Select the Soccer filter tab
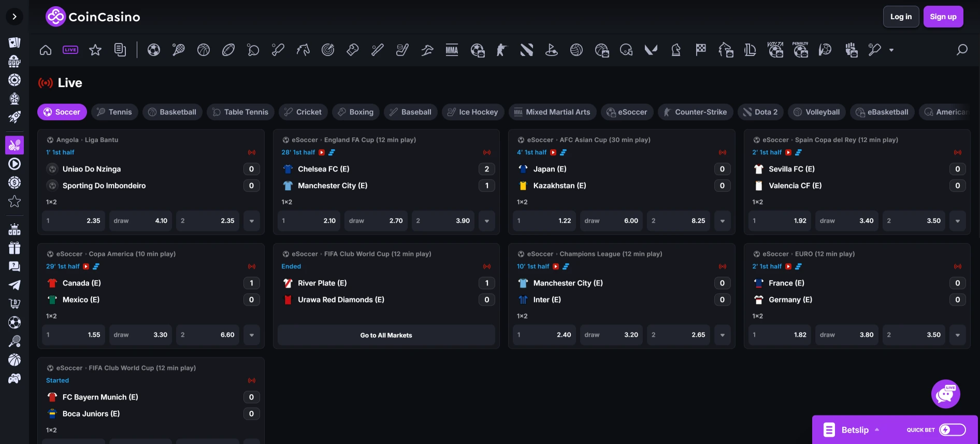Screen dimensions: 980x444 point(62,112)
